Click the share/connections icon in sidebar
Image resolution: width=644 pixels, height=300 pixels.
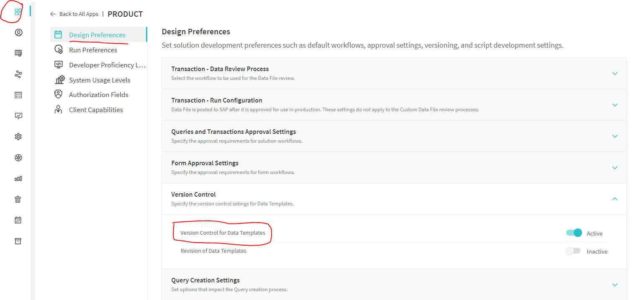[x=18, y=74]
